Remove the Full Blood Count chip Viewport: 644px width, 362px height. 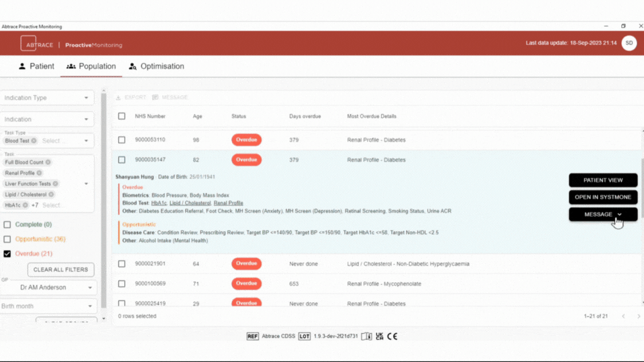(x=48, y=162)
